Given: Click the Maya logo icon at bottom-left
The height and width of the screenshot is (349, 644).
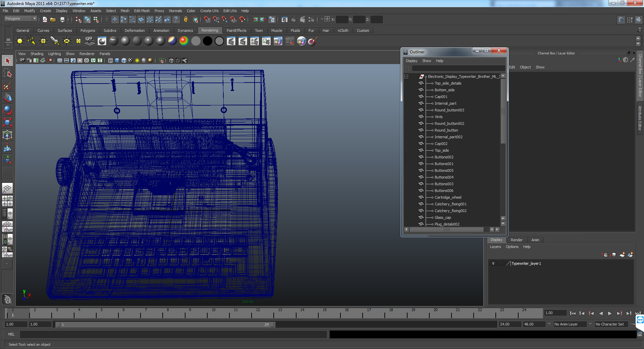Looking at the screenshot, I should [x=7, y=299].
